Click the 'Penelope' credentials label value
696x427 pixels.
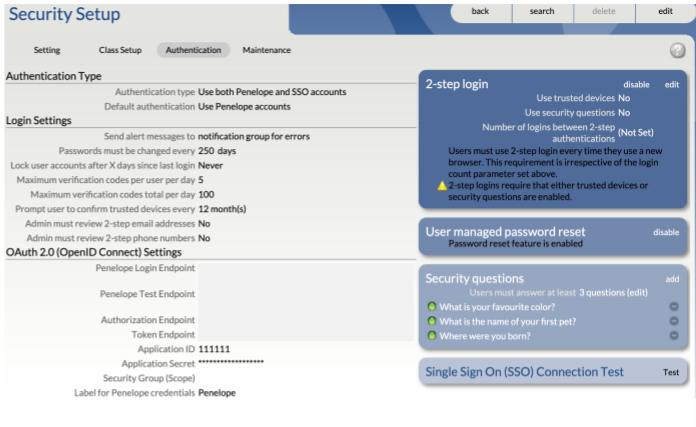point(217,393)
